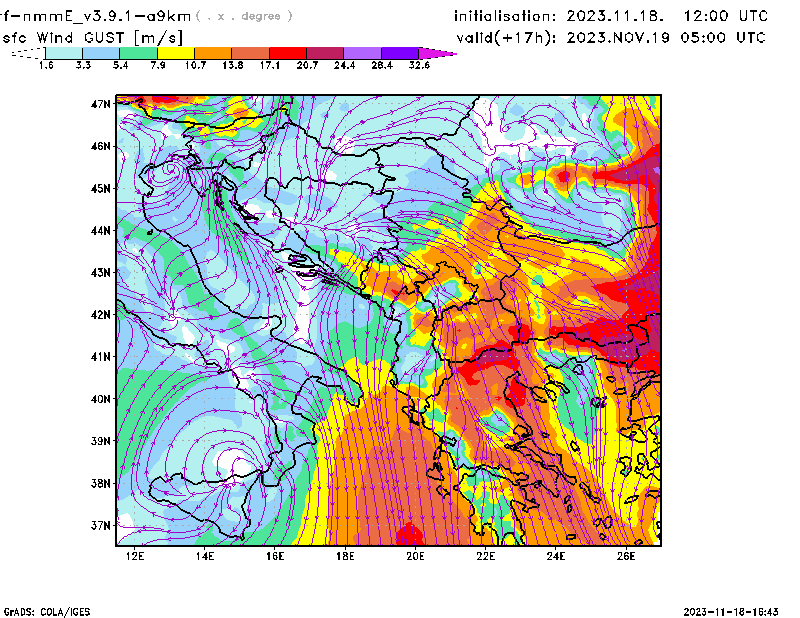The image size is (800, 618).
Task: Click latitude label 47N
Action: [101, 104]
